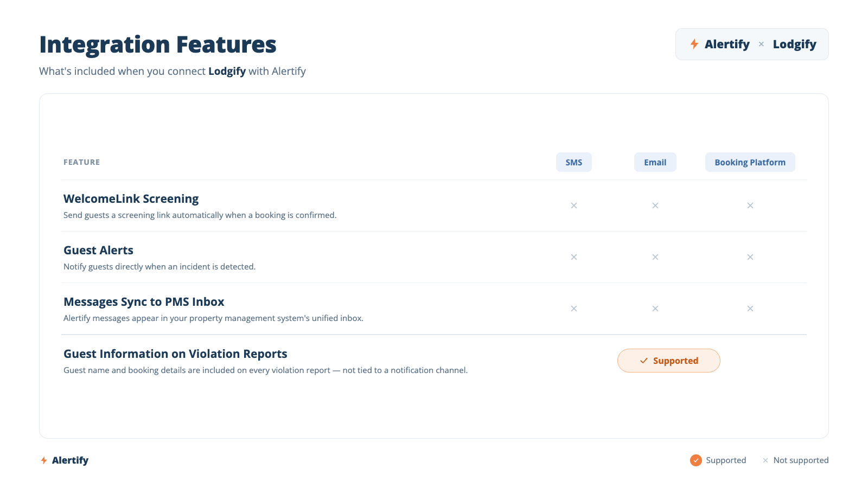Viewport: 868px width, 488px height.
Task: Click the Lodgify name in header badge
Action: click(795, 44)
